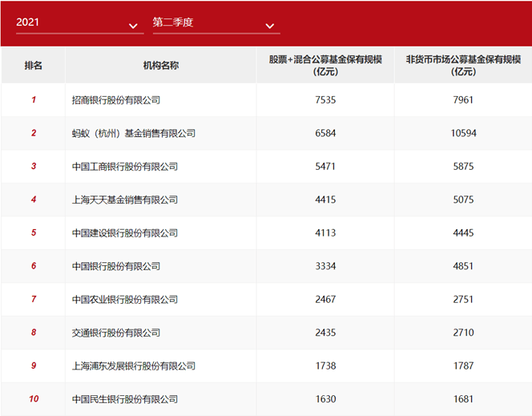The image size is (532, 416).
Task: Click the chevron arrow beside 第二季度
Action: 269,26
